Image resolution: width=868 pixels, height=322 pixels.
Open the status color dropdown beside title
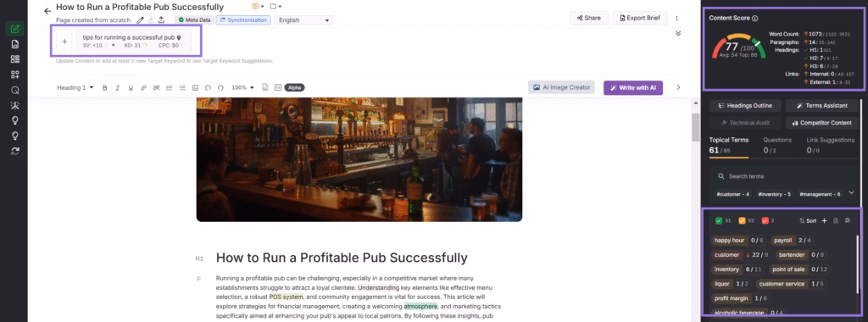point(258,7)
